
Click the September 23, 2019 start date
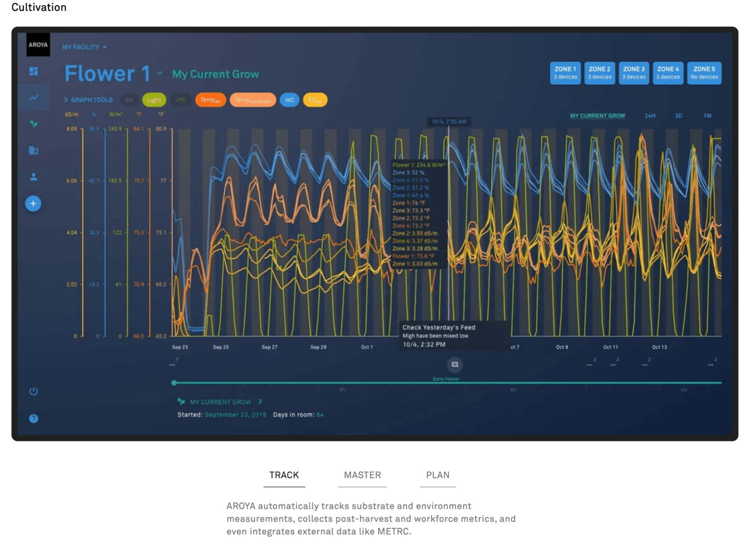(x=236, y=415)
